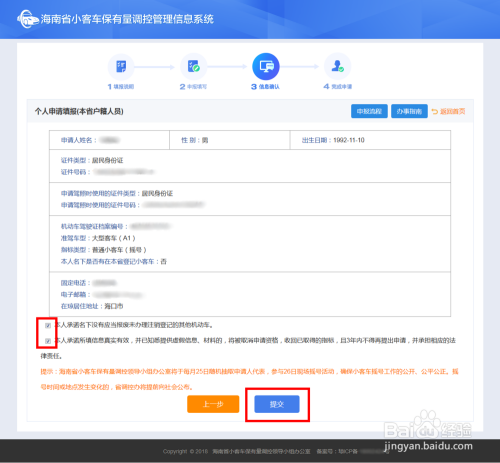Image resolution: width=500 pixels, height=463 pixels.
Task: Click the car logo icon in header
Action: (x=27, y=19)
